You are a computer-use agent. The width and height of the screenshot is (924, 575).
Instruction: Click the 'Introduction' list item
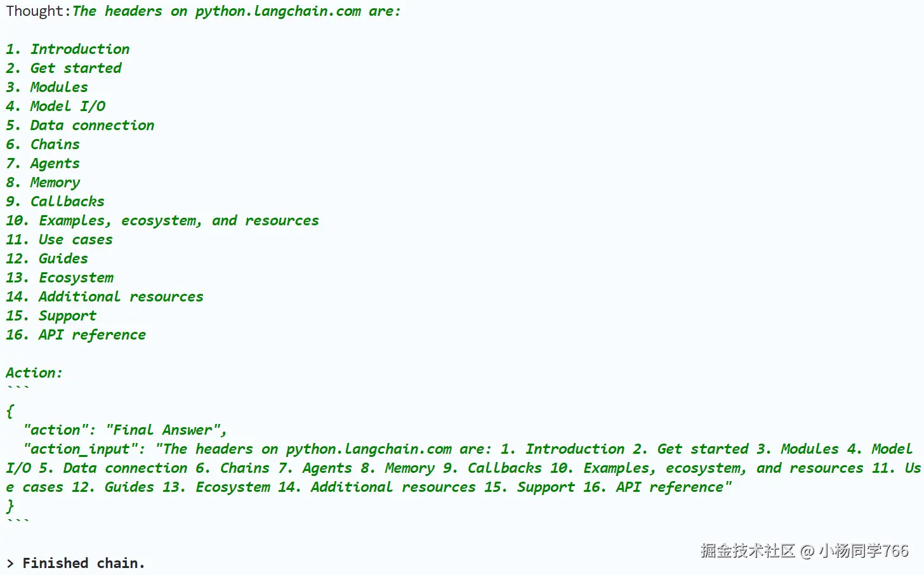click(x=79, y=50)
